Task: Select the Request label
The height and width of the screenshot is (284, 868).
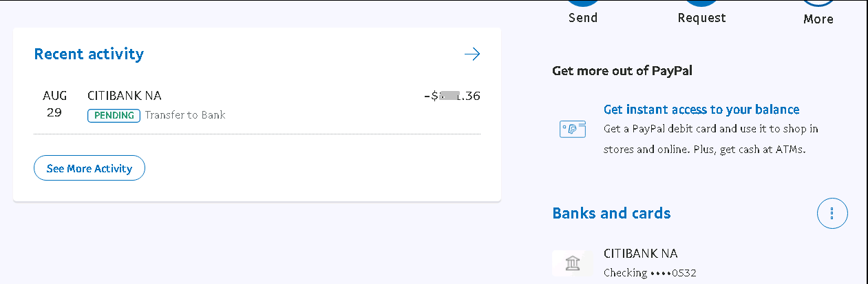Action: click(x=701, y=18)
